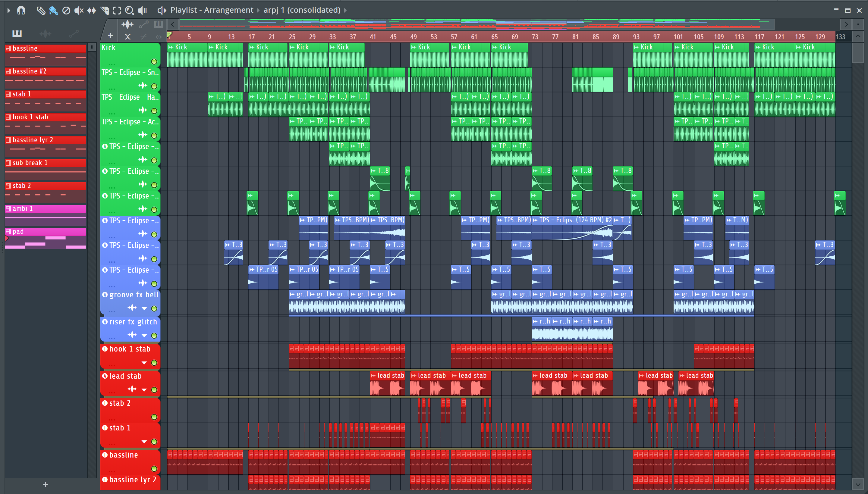Expand hook 1 stab track dropdown arrow
868x494 pixels.
144,363
